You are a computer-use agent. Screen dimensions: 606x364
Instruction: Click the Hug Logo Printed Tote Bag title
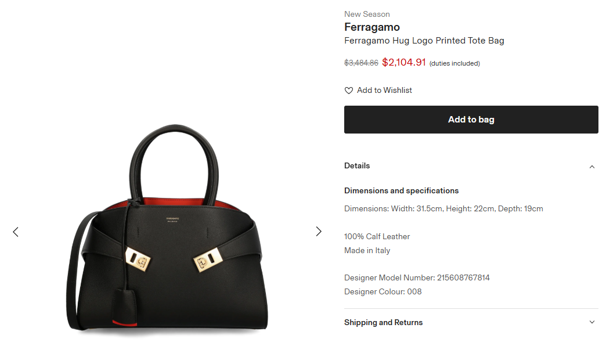(x=424, y=41)
